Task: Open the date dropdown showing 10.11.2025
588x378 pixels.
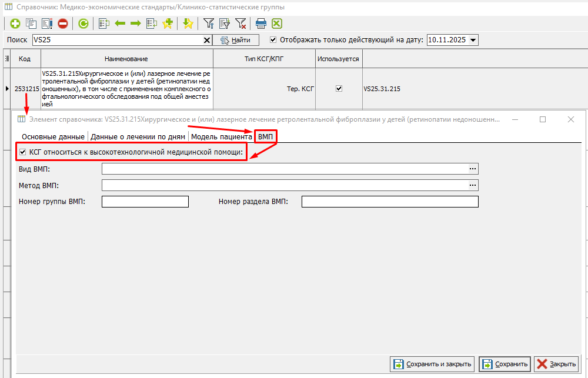Action: click(473, 40)
